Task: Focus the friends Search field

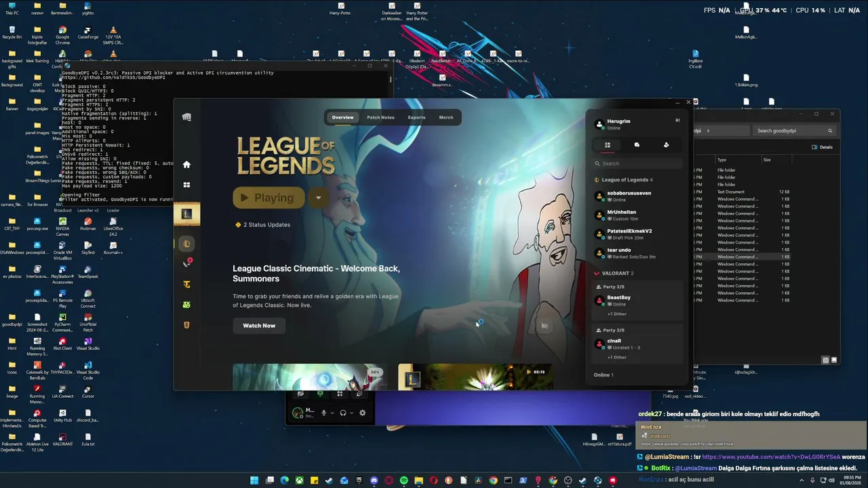Action: (x=637, y=163)
